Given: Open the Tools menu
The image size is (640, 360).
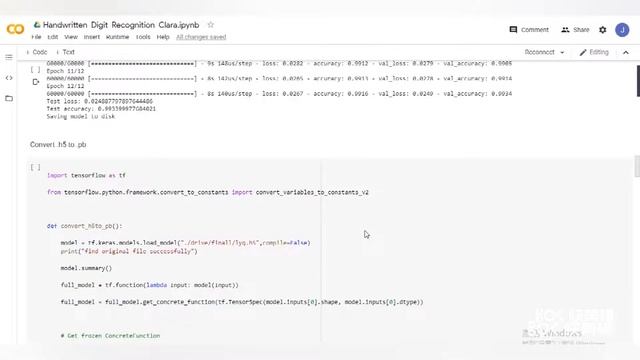Looking at the screenshot, I should [143, 37].
